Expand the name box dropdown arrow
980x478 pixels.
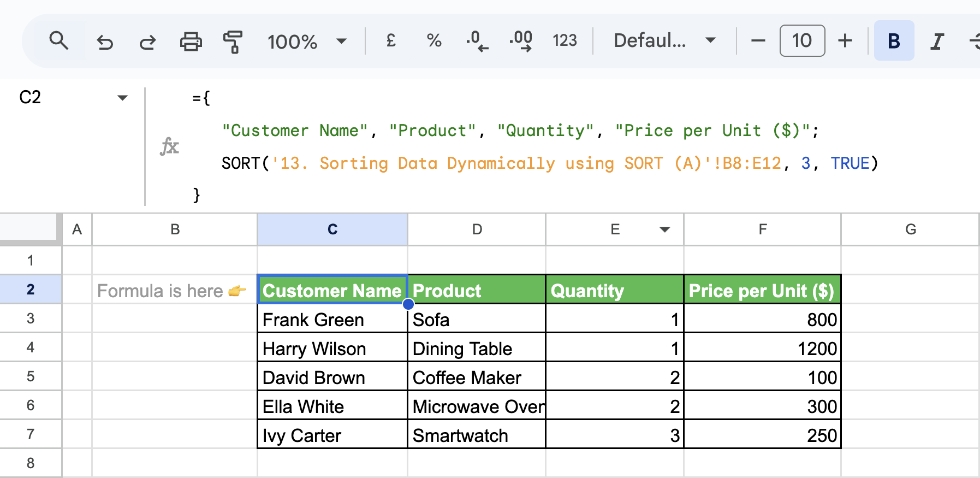tap(122, 98)
